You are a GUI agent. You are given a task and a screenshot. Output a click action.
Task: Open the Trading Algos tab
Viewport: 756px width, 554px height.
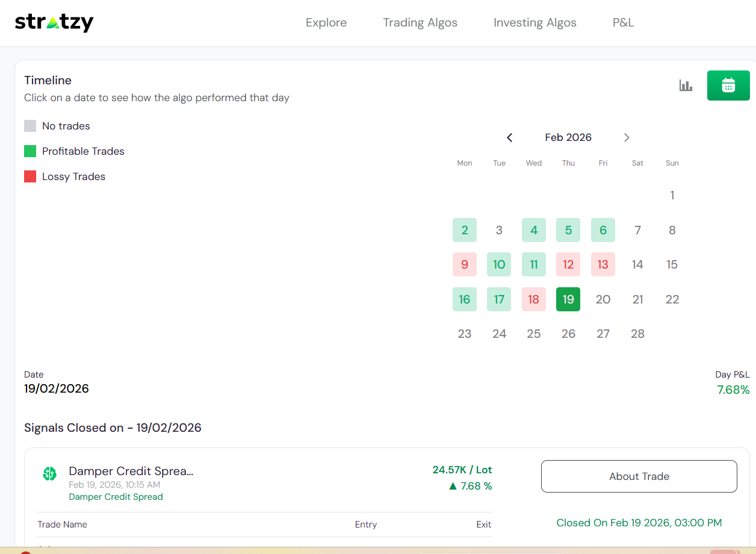420,23
